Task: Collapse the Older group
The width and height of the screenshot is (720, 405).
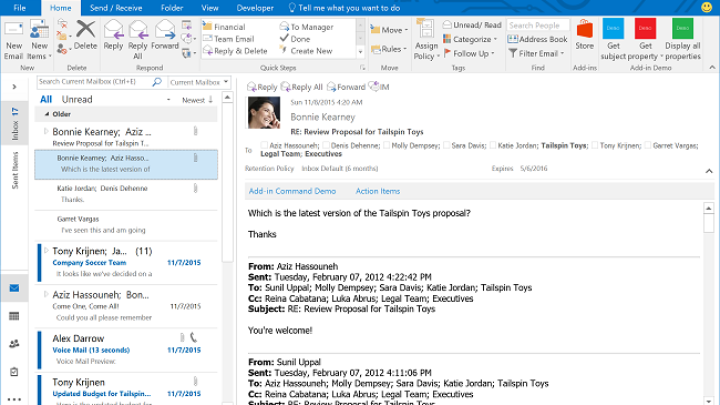Action: coord(47,114)
